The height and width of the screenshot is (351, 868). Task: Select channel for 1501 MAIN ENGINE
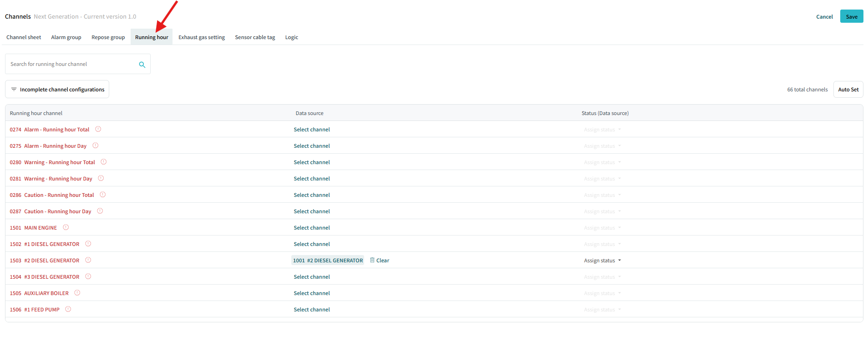[x=312, y=228]
